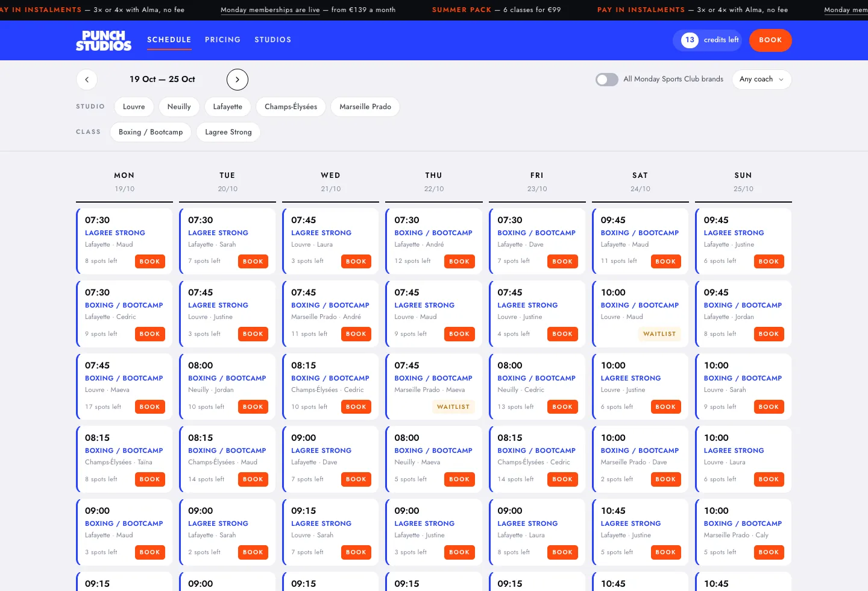Go to previous week arrow
This screenshot has width=868, height=591.
(87, 80)
